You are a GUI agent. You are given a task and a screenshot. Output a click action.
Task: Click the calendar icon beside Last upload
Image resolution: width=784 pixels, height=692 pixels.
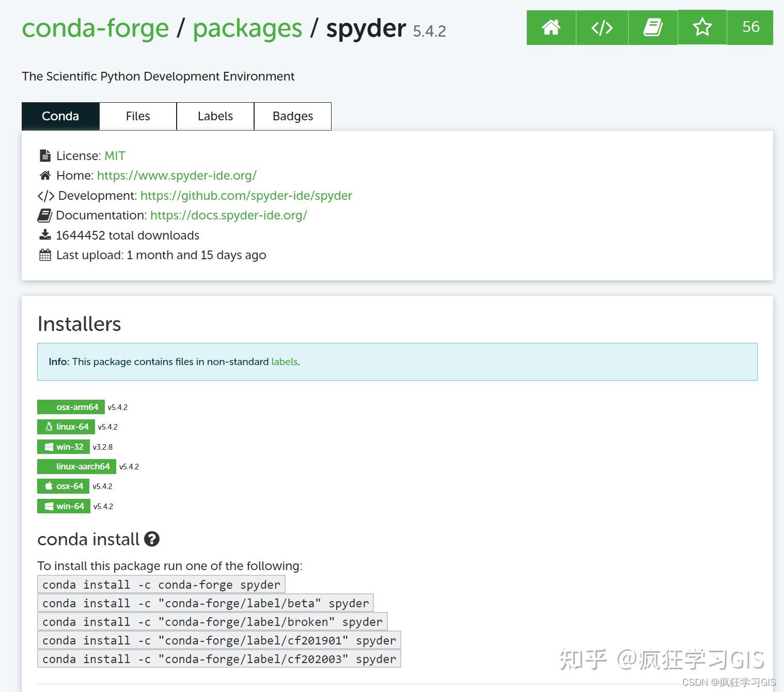tap(45, 255)
